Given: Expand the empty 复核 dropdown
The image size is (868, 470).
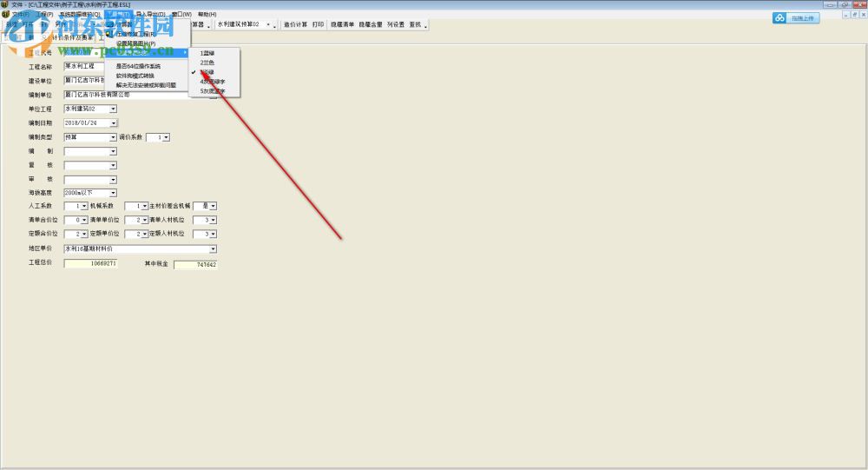Looking at the screenshot, I should 113,165.
